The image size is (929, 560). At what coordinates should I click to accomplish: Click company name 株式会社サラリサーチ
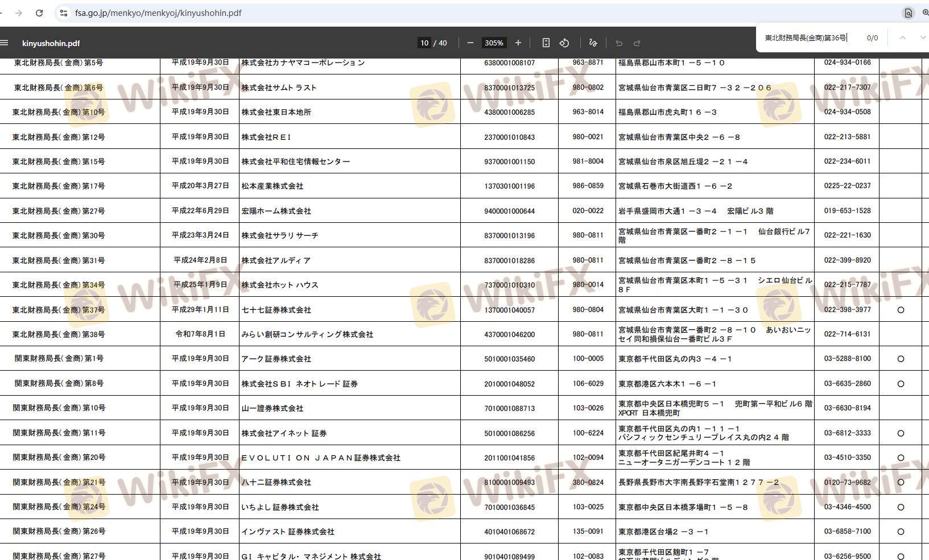tap(280, 235)
